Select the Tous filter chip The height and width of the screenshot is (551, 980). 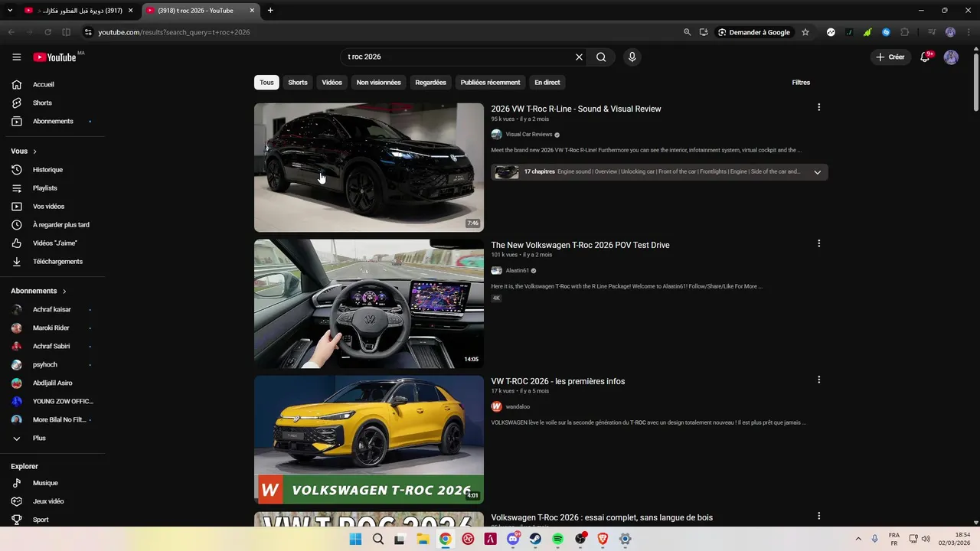click(x=266, y=83)
